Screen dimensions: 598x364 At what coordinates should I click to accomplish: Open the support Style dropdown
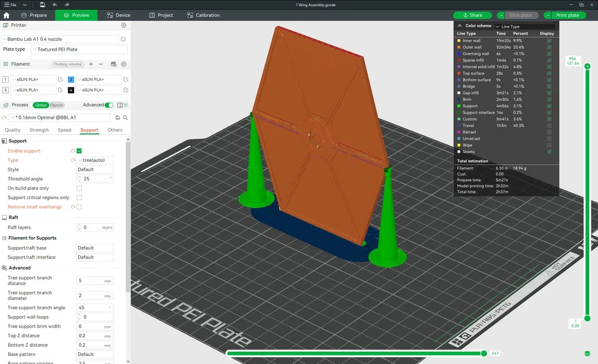pos(95,169)
